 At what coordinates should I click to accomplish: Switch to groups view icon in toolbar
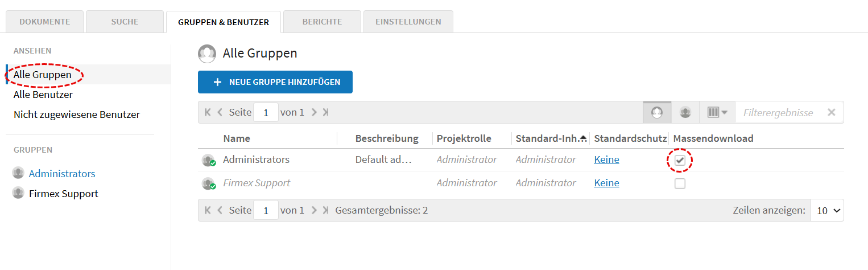click(657, 112)
